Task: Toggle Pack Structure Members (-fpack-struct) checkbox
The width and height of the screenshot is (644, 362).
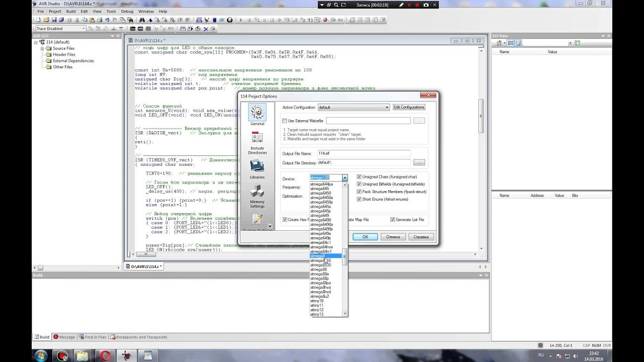Action: tap(359, 192)
